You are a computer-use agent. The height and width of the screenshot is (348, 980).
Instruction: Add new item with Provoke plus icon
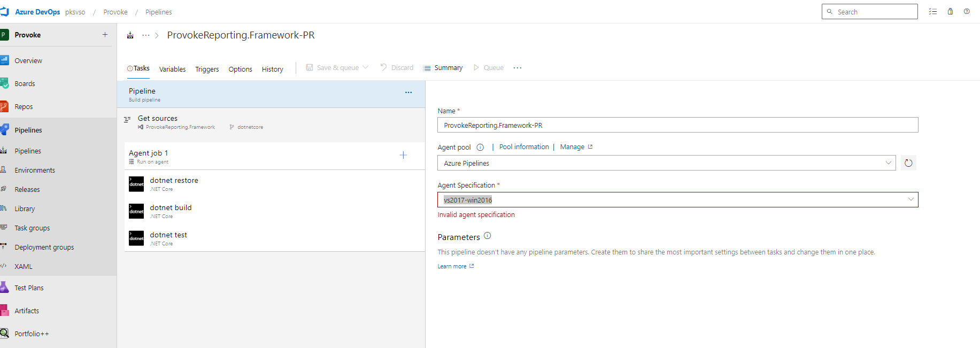pyautogui.click(x=105, y=35)
